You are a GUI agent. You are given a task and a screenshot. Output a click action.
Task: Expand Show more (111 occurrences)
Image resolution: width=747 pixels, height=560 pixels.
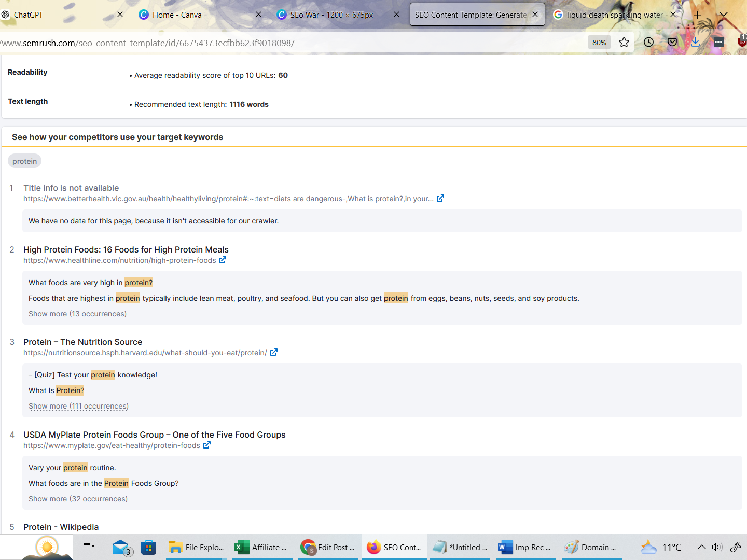78,406
